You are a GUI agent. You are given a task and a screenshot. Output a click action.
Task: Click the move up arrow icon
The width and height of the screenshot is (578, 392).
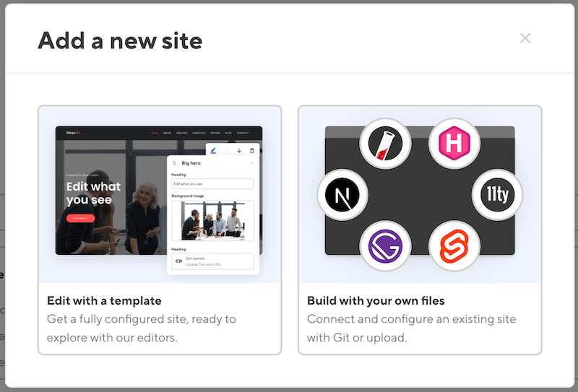tap(225, 151)
